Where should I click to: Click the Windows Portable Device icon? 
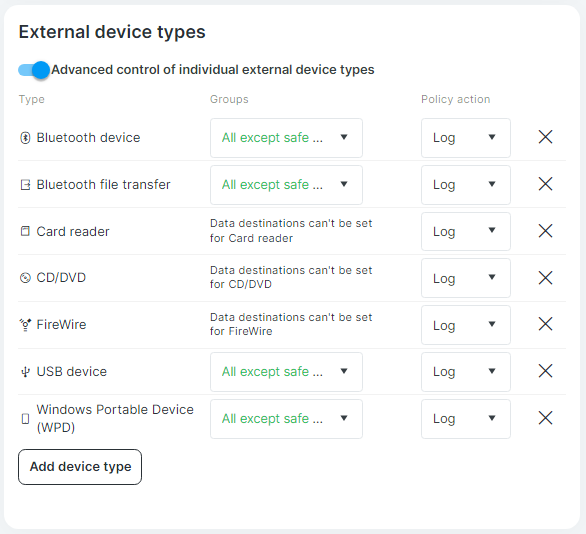(25, 419)
